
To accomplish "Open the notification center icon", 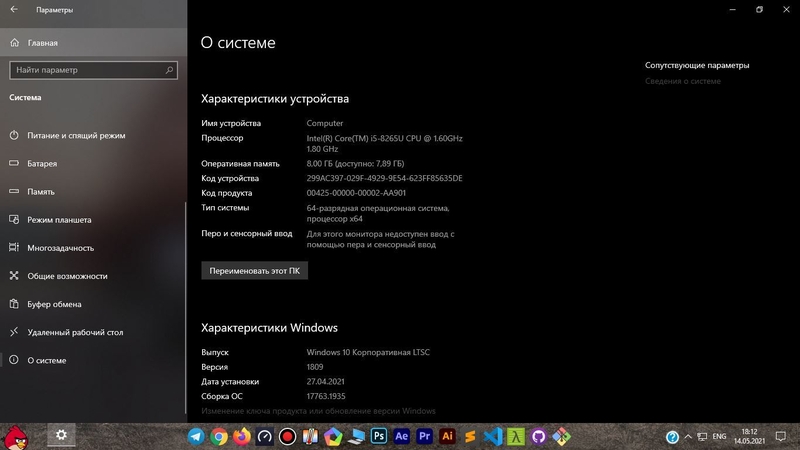I will (781, 437).
